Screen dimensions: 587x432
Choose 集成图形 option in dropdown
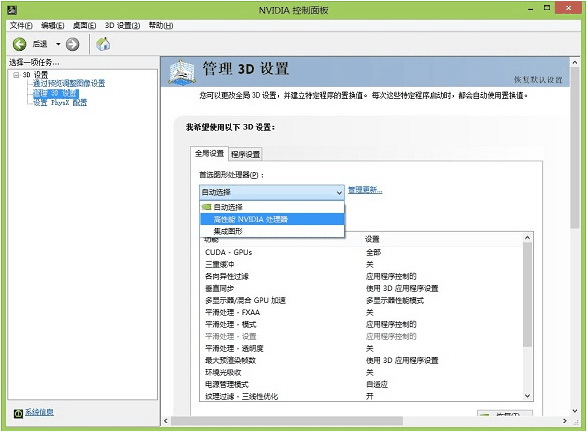pos(272,231)
